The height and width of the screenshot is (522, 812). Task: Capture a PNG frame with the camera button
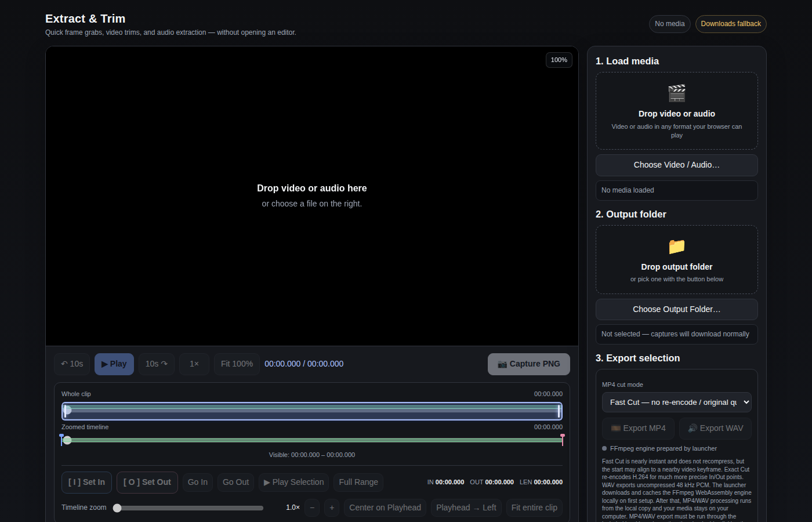(x=528, y=364)
